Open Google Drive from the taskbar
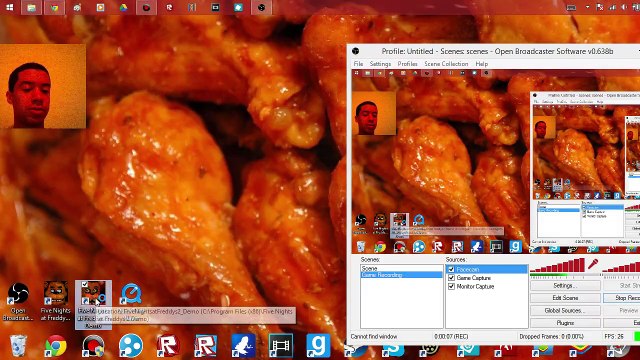The width and height of the screenshot is (640, 360). [x=123, y=7]
